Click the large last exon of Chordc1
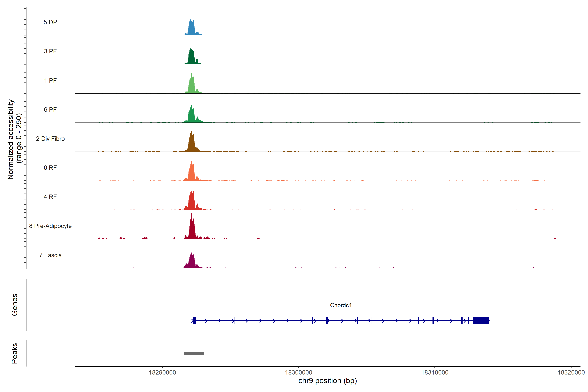 click(x=481, y=320)
